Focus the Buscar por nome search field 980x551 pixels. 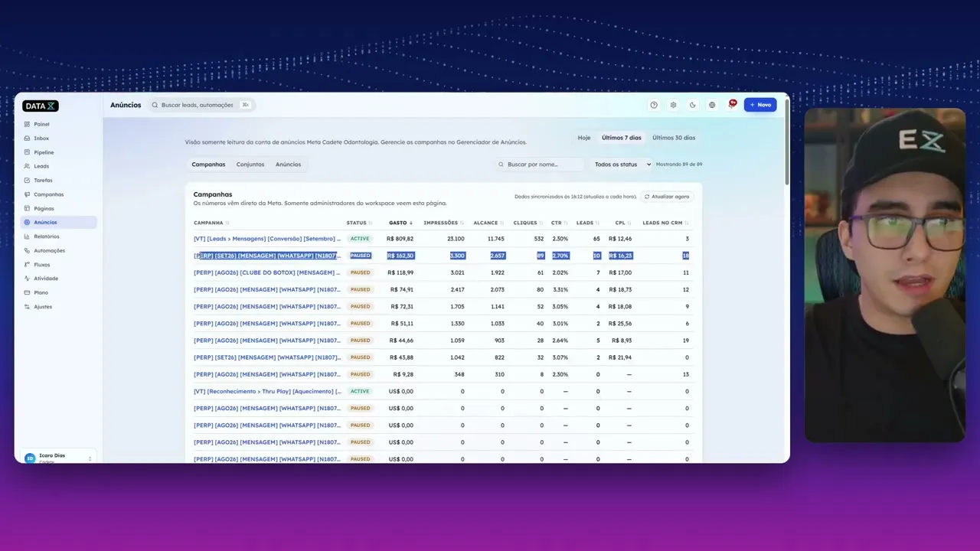(x=540, y=164)
